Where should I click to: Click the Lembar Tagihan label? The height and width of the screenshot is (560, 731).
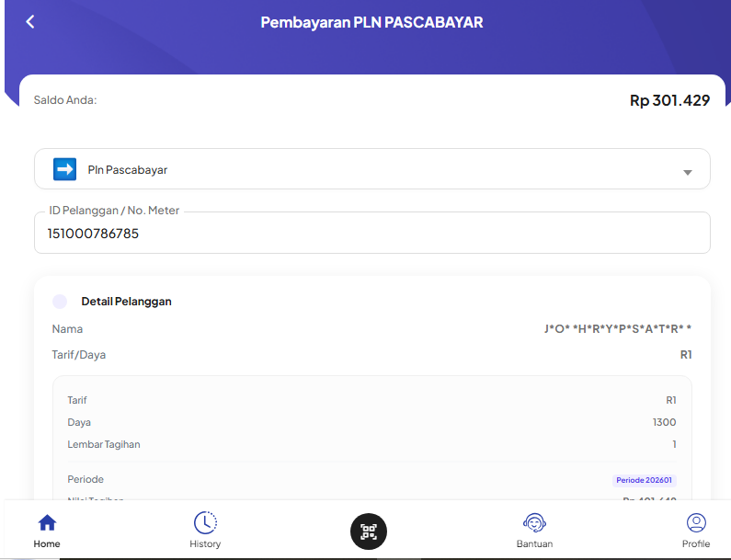(104, 444)
